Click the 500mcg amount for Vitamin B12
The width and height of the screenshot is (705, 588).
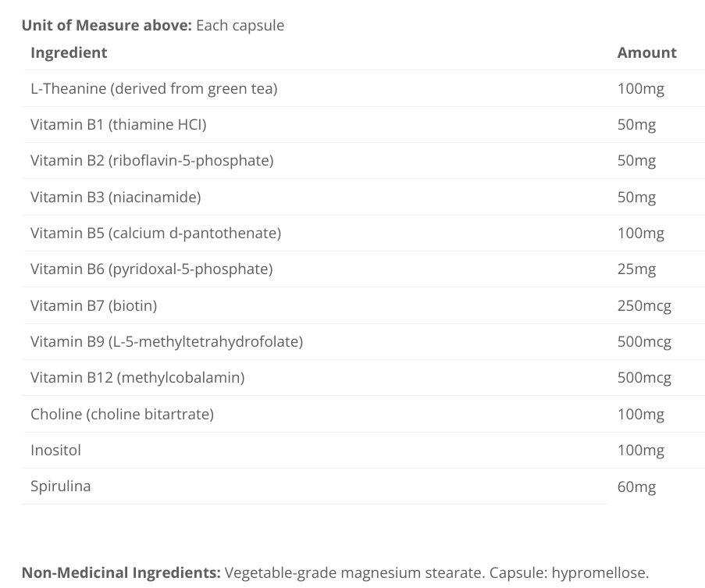click(x=644, y=378)
